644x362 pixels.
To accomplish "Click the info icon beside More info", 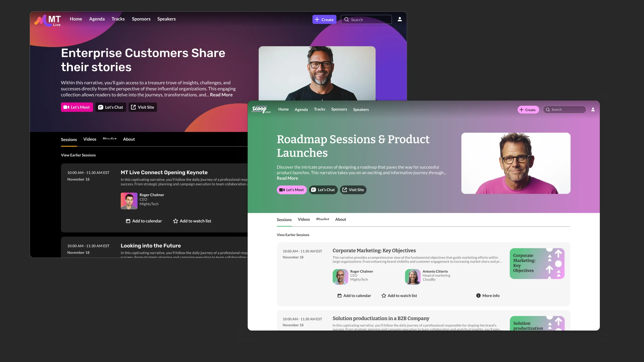I will pos(478,296).
